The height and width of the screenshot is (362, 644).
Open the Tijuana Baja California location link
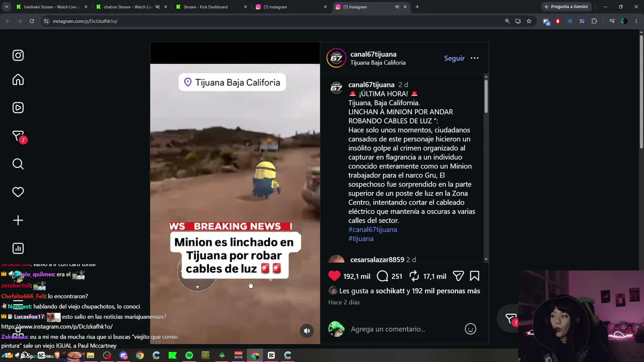click(378, 63)
